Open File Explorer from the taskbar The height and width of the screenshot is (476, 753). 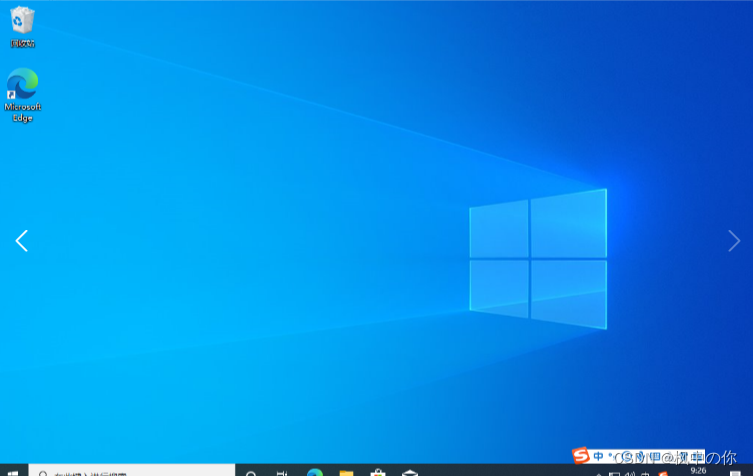346,473
